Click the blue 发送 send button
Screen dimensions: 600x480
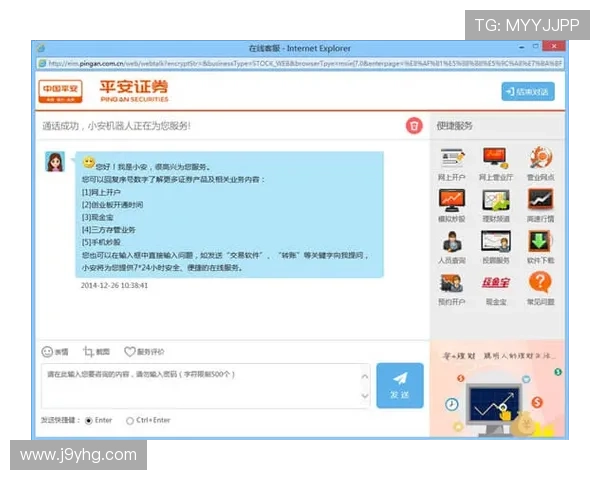(400, 385)
